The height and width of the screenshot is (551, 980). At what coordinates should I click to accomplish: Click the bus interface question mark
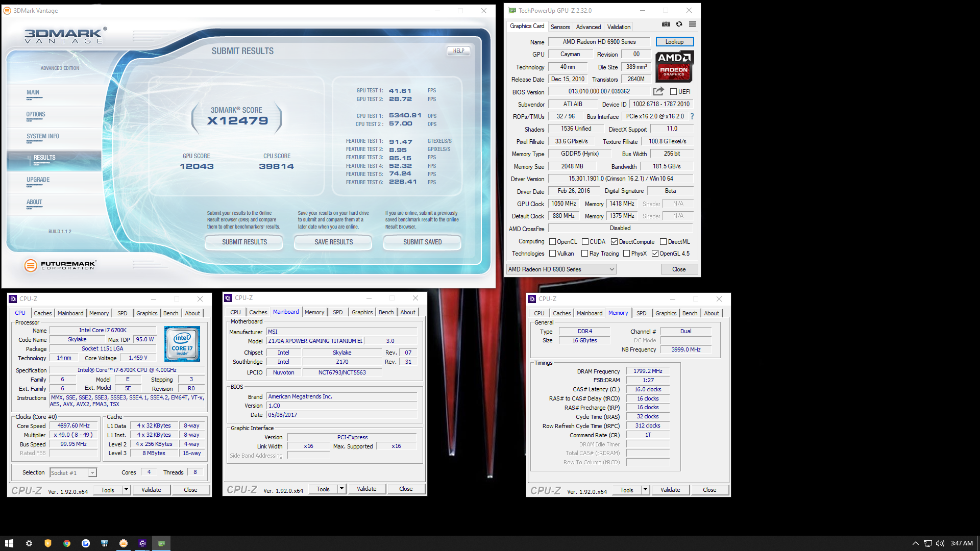(692, 116)
